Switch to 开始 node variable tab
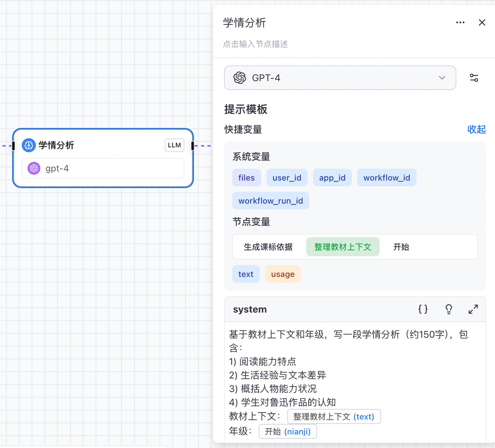The width and height of the screenshot is (495, 448). coord(401,247)
